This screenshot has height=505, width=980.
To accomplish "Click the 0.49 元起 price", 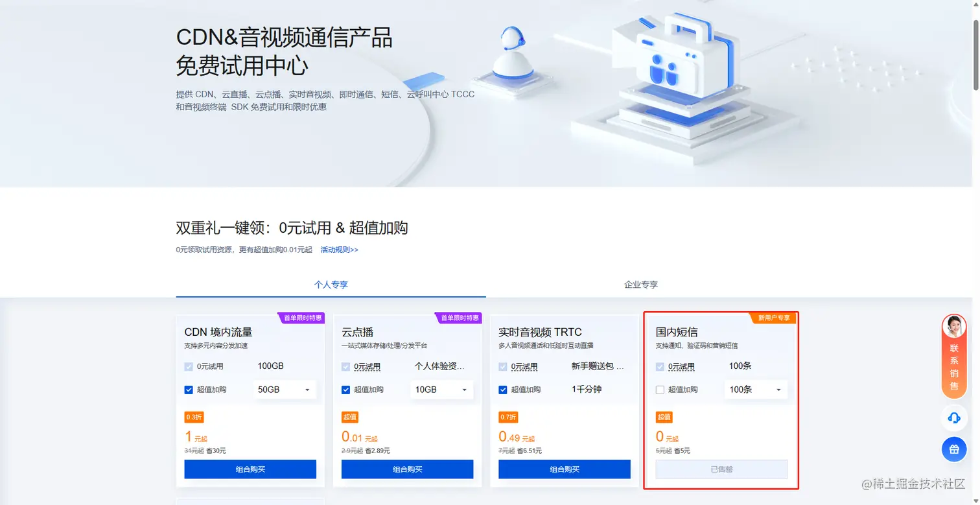I will [517, 437].
